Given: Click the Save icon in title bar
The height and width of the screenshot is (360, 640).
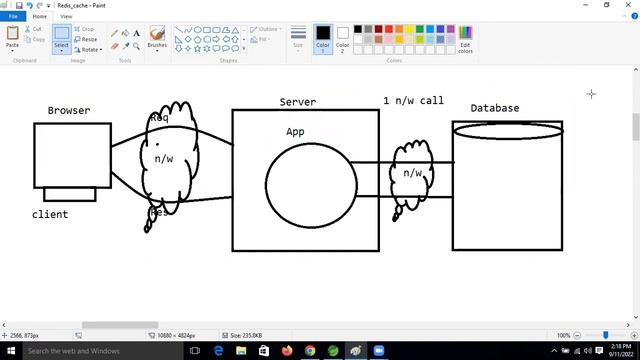Looking at the screenshot, I should click(x=19, y=6).
